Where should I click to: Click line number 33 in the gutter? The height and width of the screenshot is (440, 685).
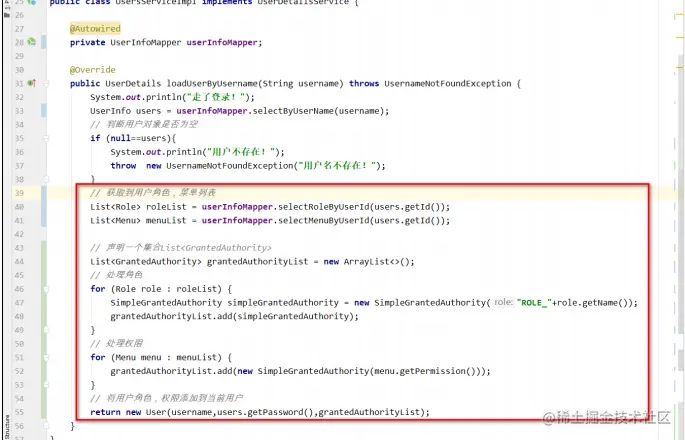coord(19,111)
